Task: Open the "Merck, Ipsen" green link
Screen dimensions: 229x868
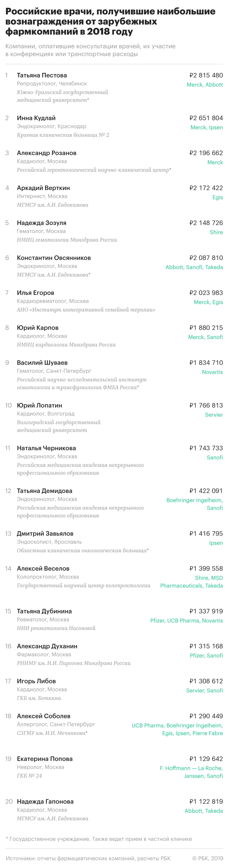Action: tap(206, 127)
